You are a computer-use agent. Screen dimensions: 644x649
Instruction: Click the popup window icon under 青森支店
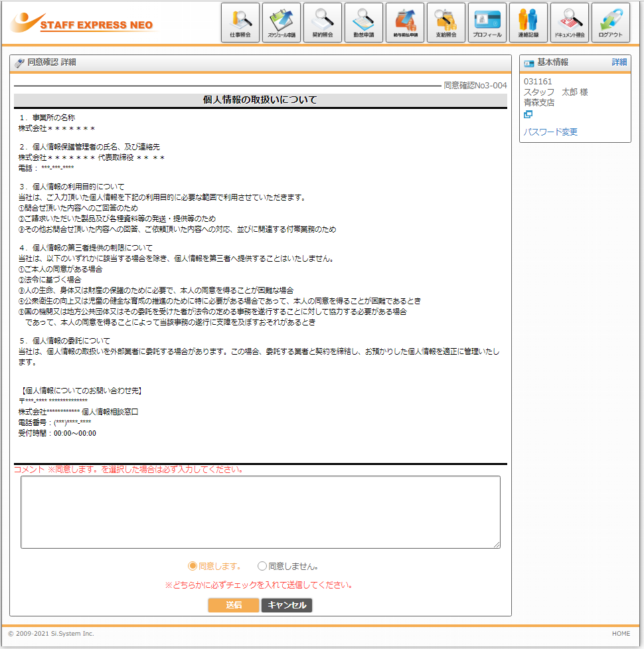click(528, 114)
